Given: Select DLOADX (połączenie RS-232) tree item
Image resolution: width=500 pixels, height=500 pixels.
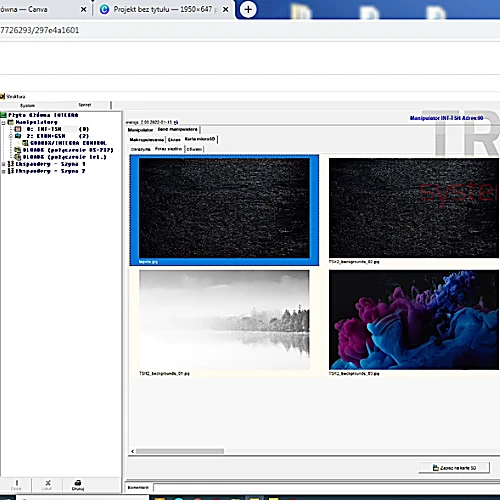Looking at the screenshot, I should (68, 150).
